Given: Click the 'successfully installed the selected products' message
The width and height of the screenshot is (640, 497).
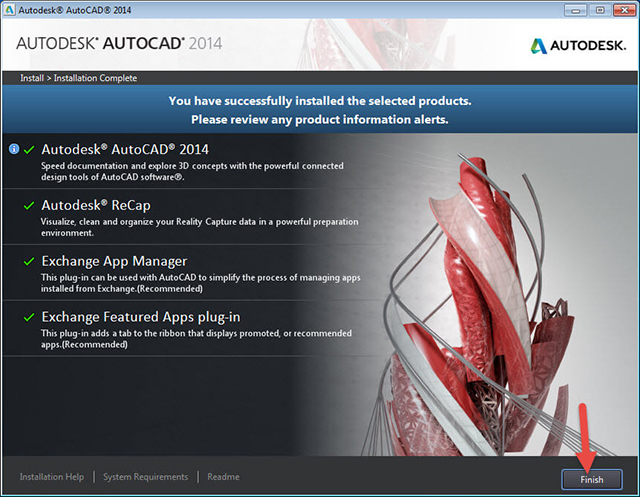Looking at the screenshot, I should click(320, 101).
